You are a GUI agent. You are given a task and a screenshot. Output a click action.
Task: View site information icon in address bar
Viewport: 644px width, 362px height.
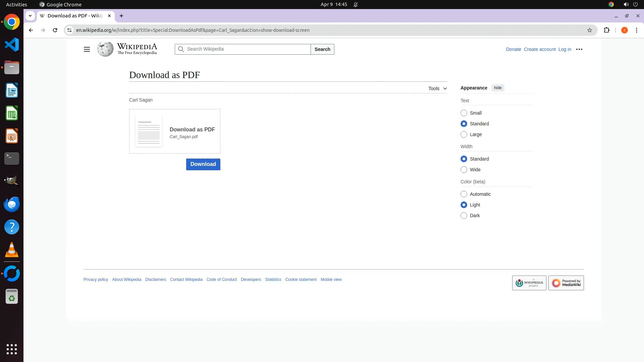[69, 30]
